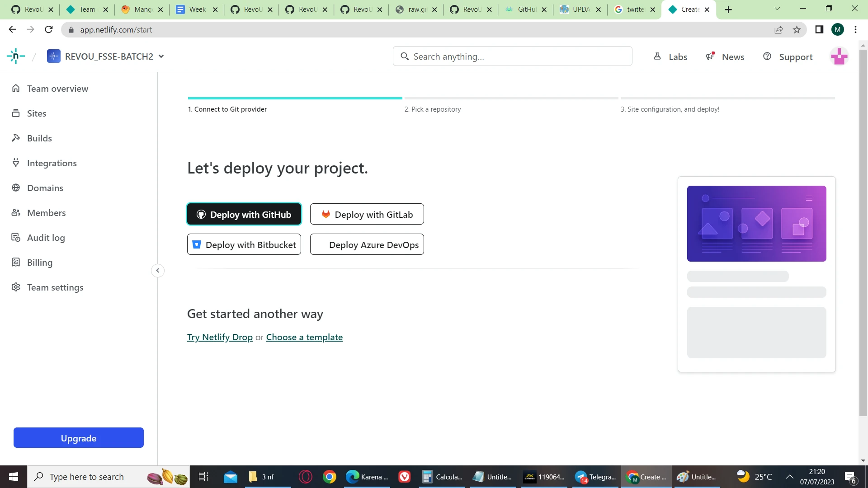The image size is (868, 488).
Task: Follow the Try Netlify Drop link
Action: coord(220,337)
